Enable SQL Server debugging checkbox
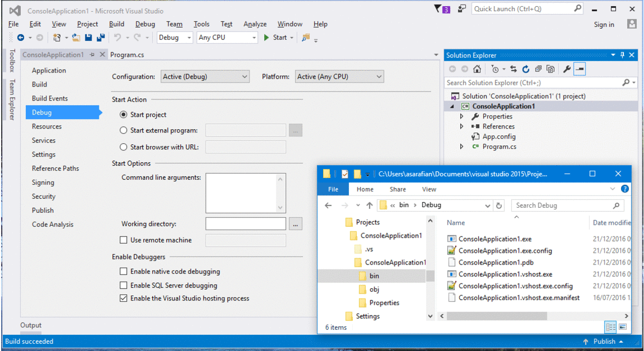 point(123,285)
